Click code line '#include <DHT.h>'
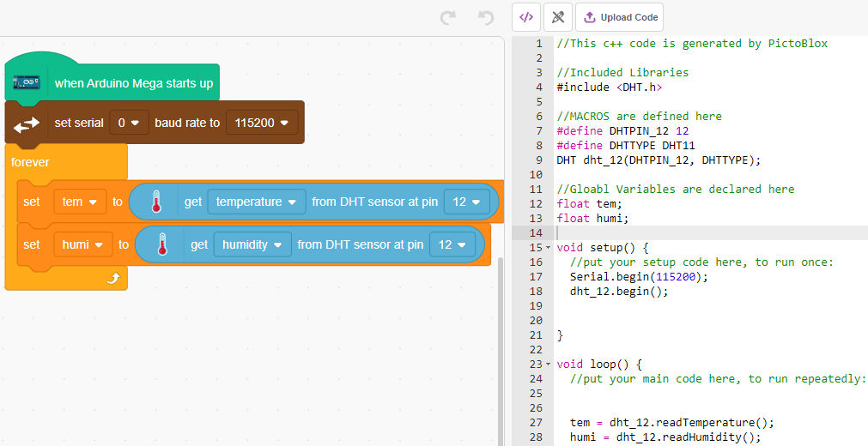 pyautogui.click(x=609, y=87)
